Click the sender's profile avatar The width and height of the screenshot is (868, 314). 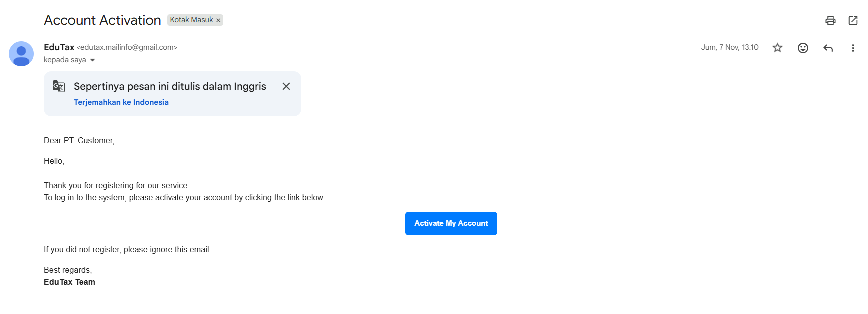point(21,54)
